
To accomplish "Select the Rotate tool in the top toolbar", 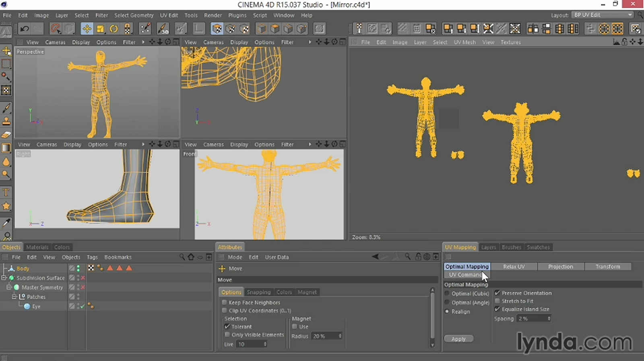I will pyautogui.click(x=114, y=29).
